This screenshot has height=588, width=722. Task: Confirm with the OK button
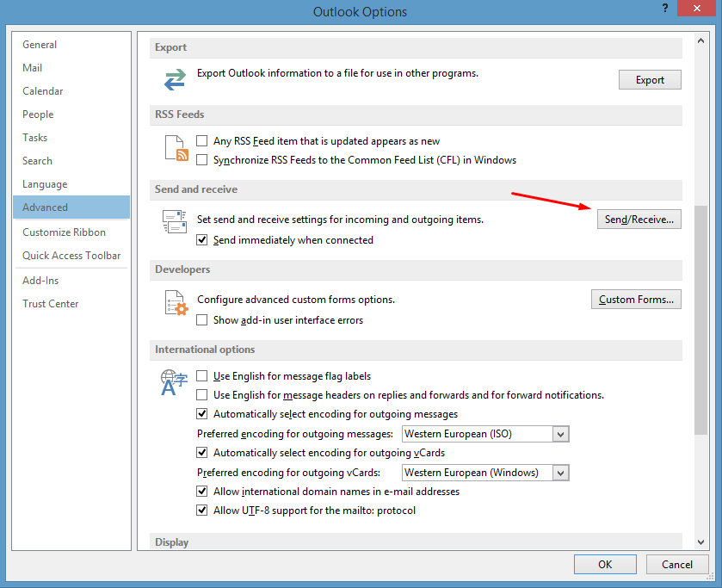point(605,565)
